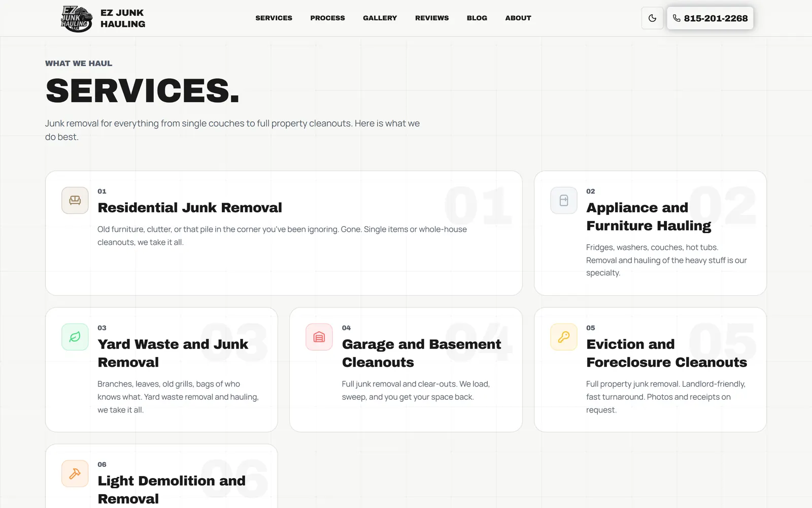Go to the Process nav link
Image resolution: width=812 pixels, height=508 pixels.
327,18
